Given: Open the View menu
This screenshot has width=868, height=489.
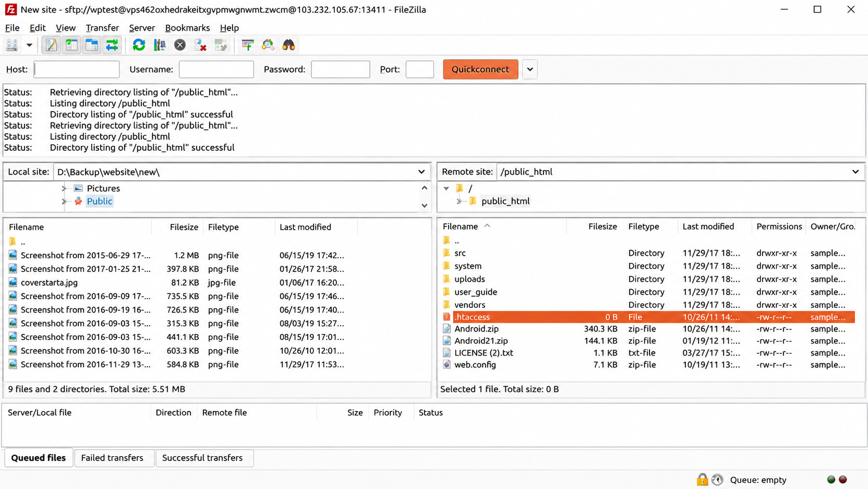Looking at the screenshot, I should coord(65,28).
